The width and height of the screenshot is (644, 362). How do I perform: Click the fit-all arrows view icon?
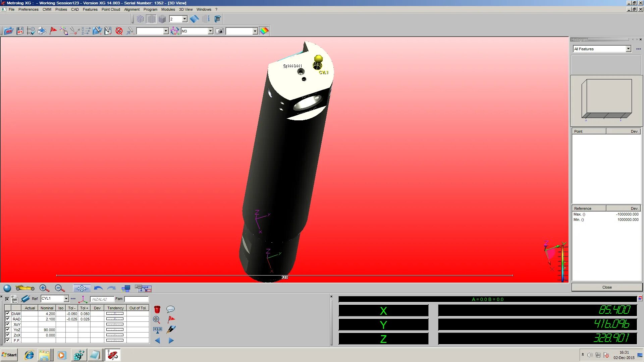pyautogui.click(x=82, y=288)
